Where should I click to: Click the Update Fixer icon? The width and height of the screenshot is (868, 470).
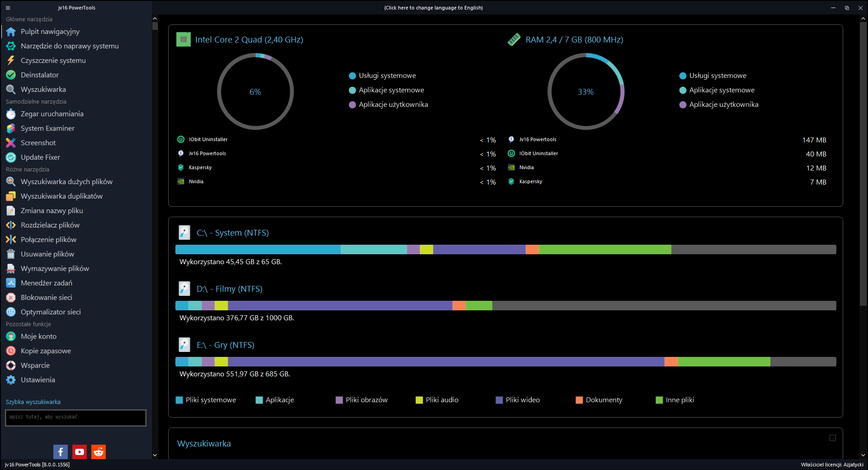(11, 157)
